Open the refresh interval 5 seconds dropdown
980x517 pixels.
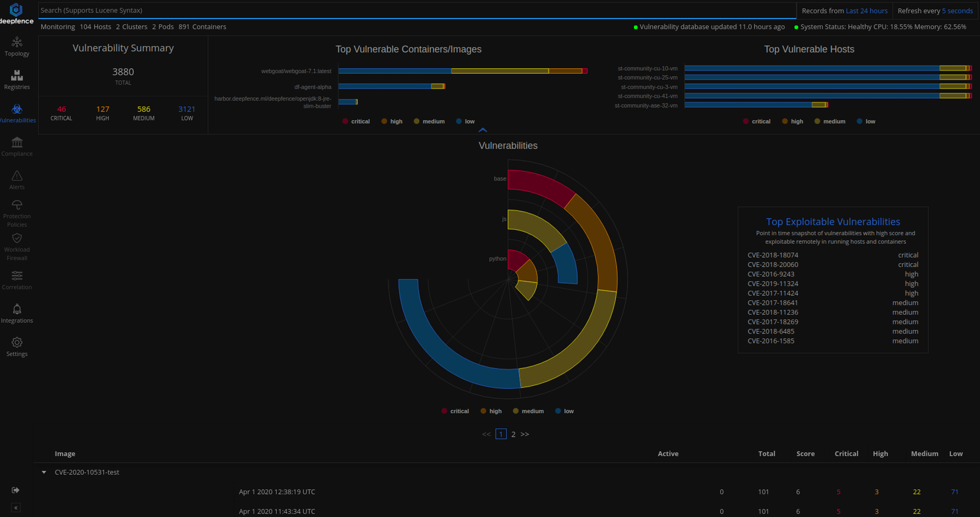tap(957, 11)
